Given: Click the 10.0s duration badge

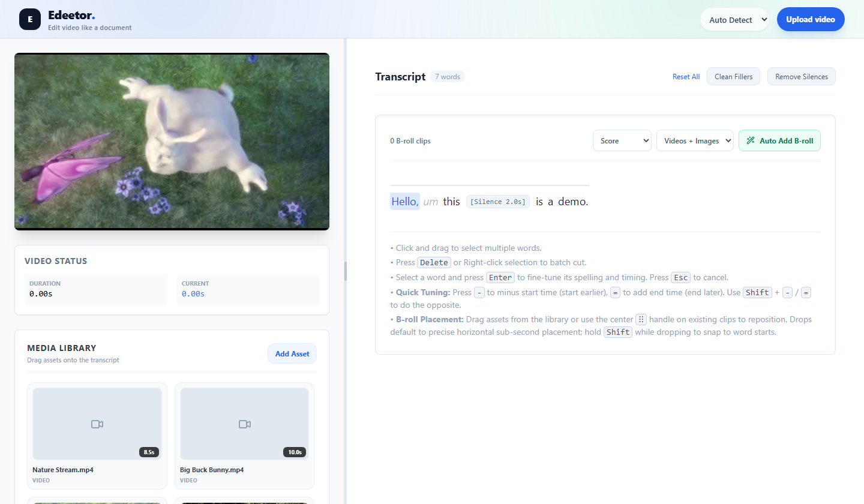Looking at the screenshot, I should (295, 452).
